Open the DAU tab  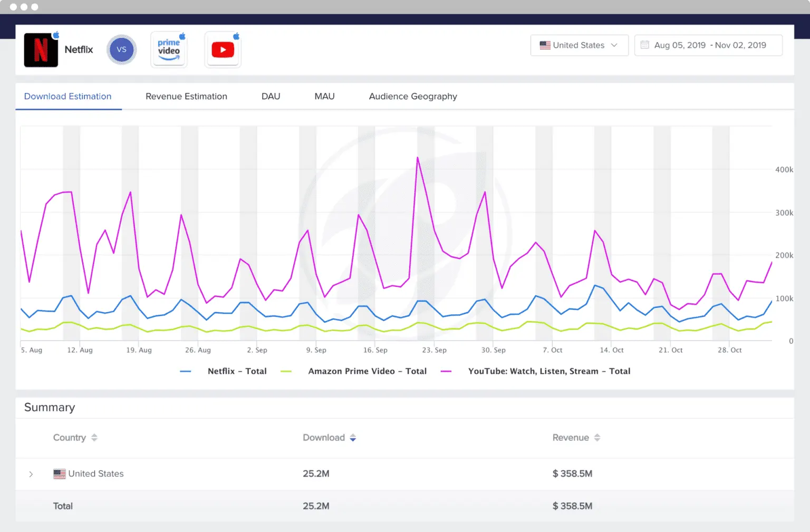point(271,96)
